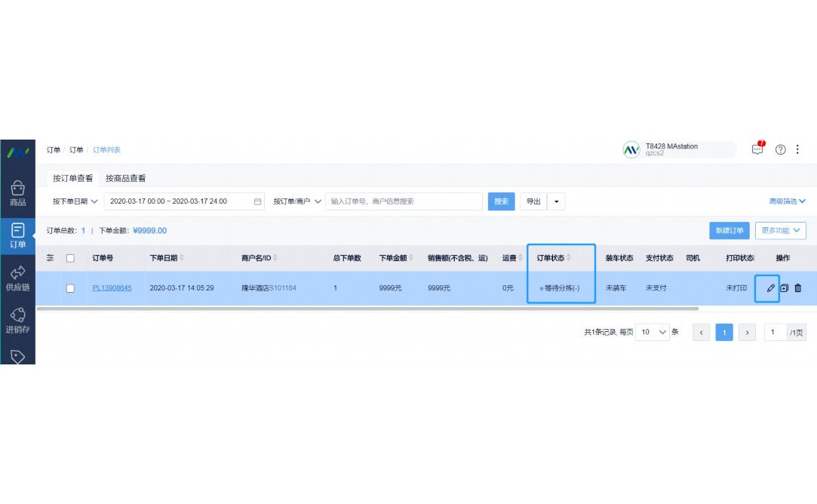Image resolution: width=817 pixels, height=504 pixels.
Task: Open help using the question mark icon
Action: tap(779, 149)
